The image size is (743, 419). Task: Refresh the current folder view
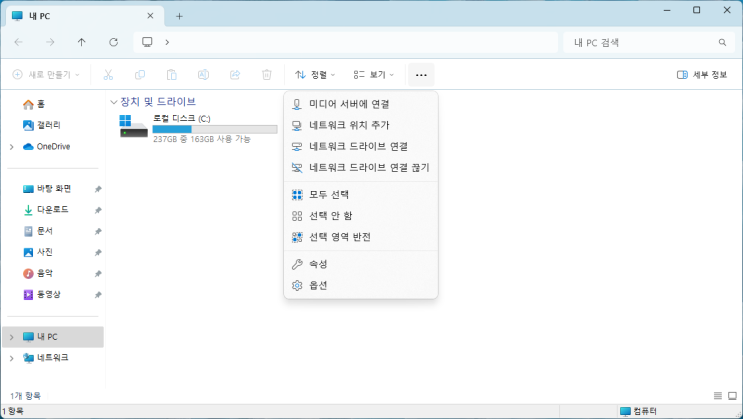113,42
